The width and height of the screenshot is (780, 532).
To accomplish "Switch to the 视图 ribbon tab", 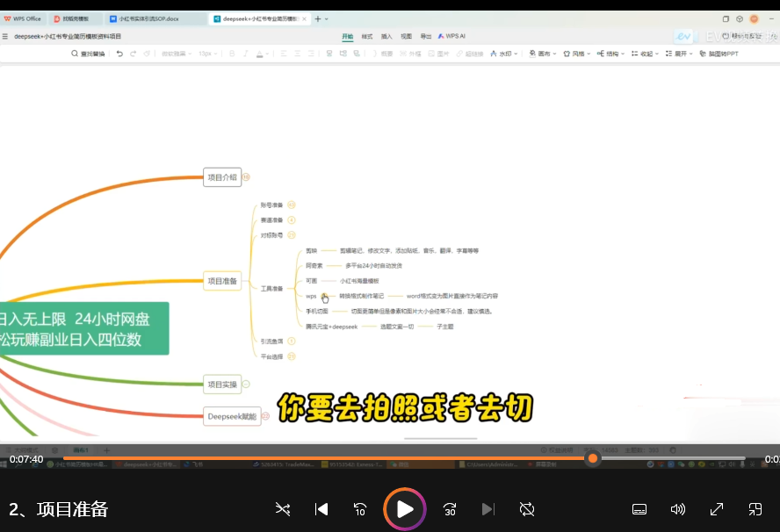I will (x=407, y=36).
